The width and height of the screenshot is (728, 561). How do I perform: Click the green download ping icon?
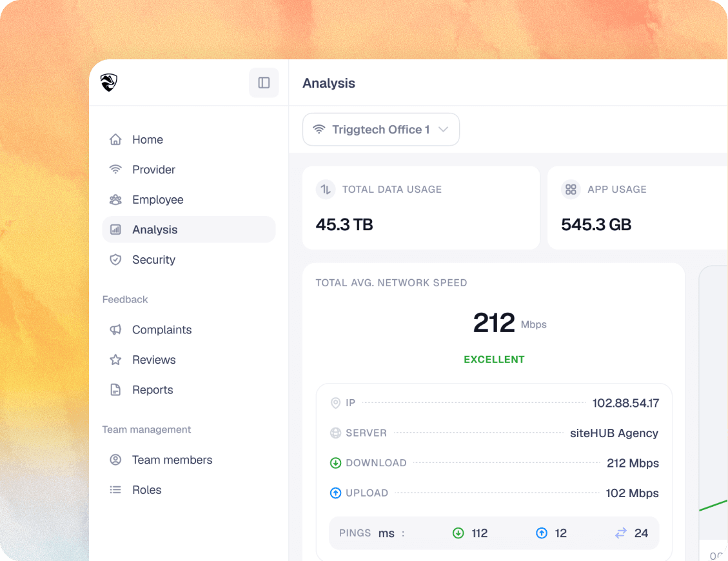(x=458, y=533)
